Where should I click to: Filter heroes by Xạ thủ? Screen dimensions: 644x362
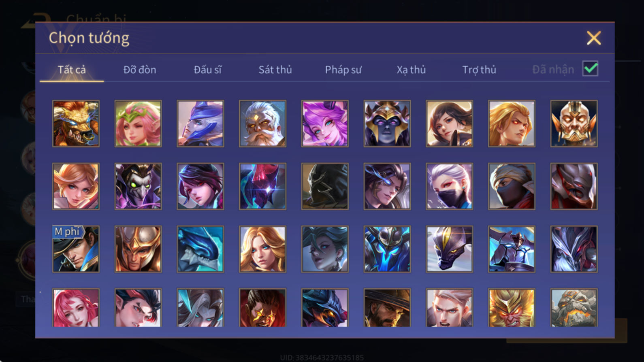coord(411,70)
